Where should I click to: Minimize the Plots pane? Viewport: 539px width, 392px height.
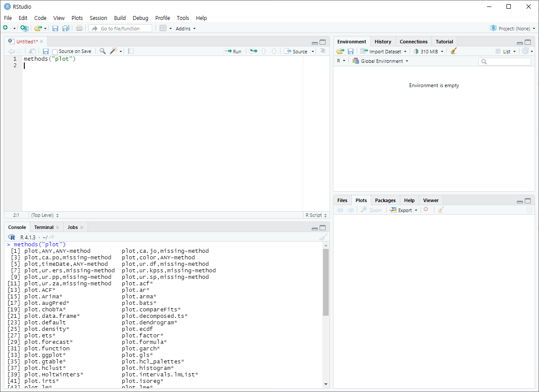coord(519,201)
